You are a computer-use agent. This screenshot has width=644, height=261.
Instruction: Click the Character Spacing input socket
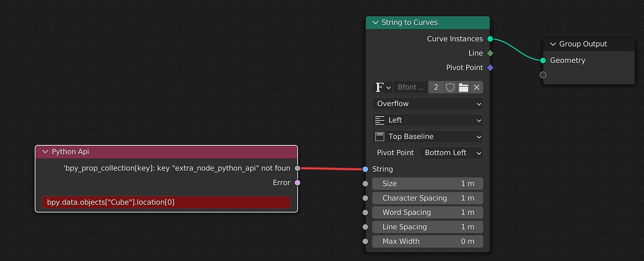click(365, 198)
